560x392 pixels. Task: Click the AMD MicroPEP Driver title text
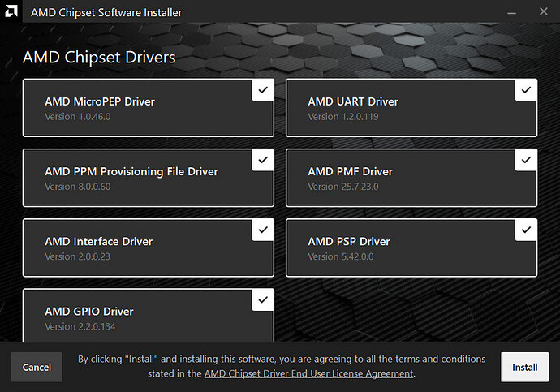pos(100,101)
